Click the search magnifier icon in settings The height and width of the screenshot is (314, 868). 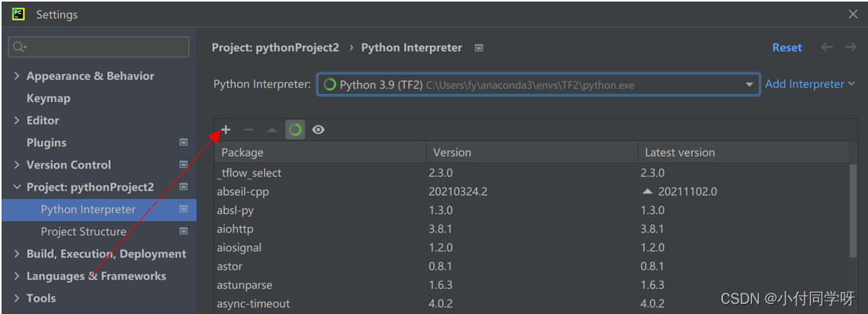19,47
